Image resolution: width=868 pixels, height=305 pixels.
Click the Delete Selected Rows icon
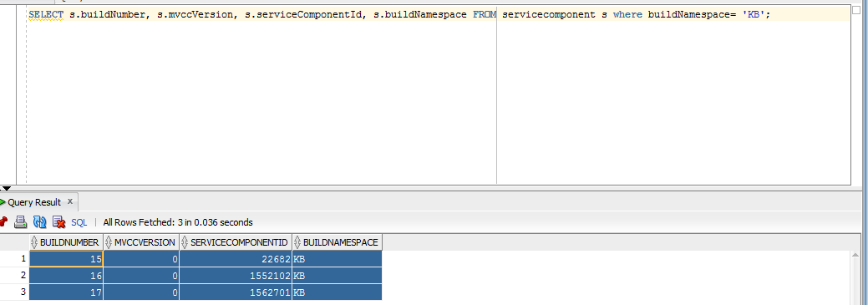pyautogui.click(x=58, y=222)
